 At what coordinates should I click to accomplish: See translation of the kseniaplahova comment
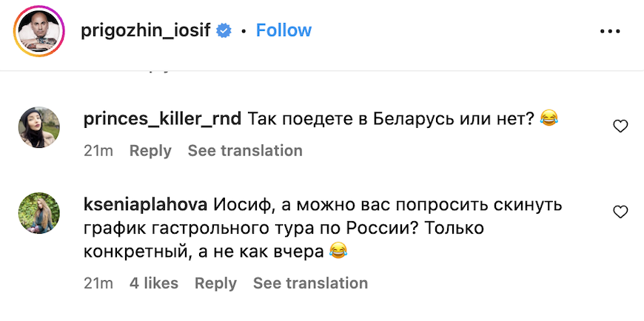coord(310,283)
